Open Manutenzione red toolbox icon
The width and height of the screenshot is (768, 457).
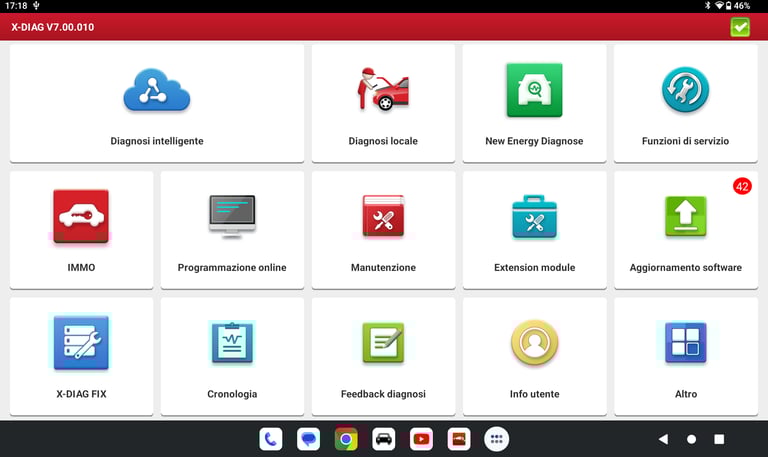[x=383, y=216]
